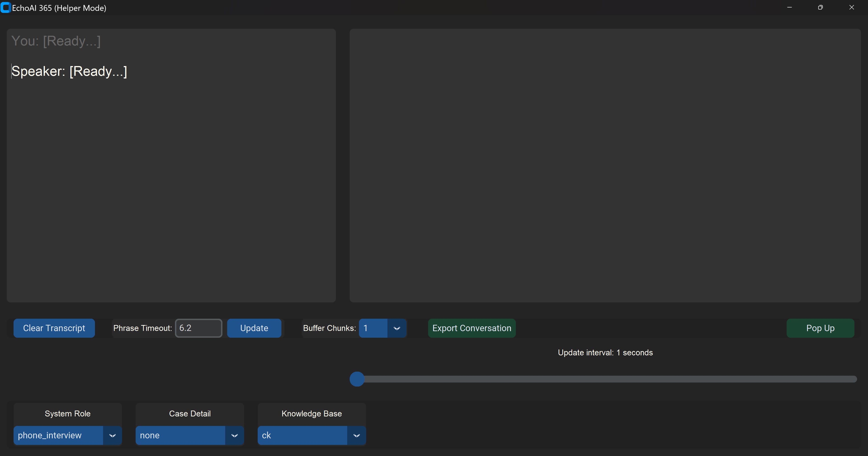
Task: Click the Pop Up menu item
Action: 820,328
